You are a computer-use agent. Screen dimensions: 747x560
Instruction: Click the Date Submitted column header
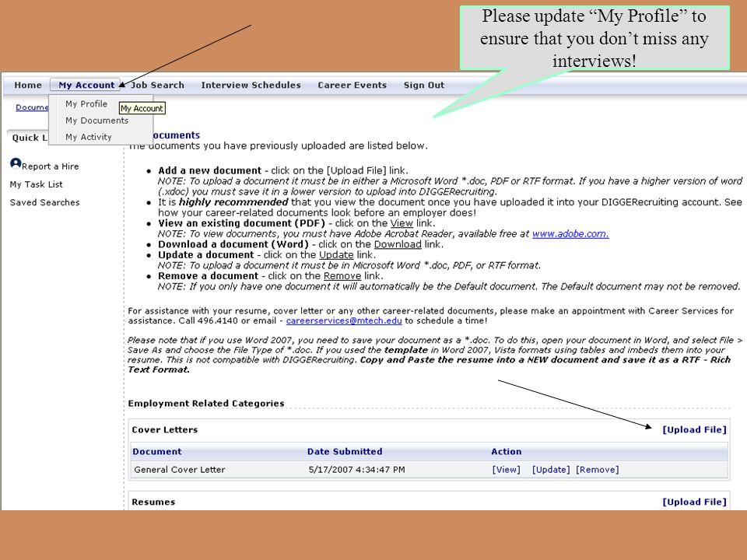pyautogui.click(x=345, y=451)
